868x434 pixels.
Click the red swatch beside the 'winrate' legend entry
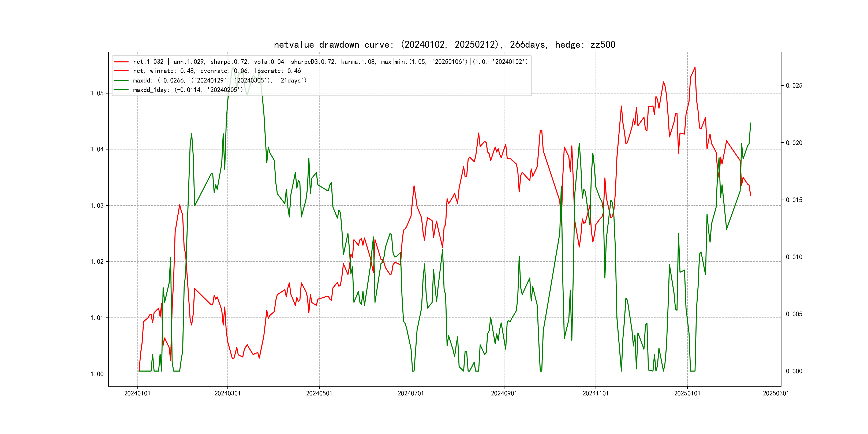click(x=121, y=71)
